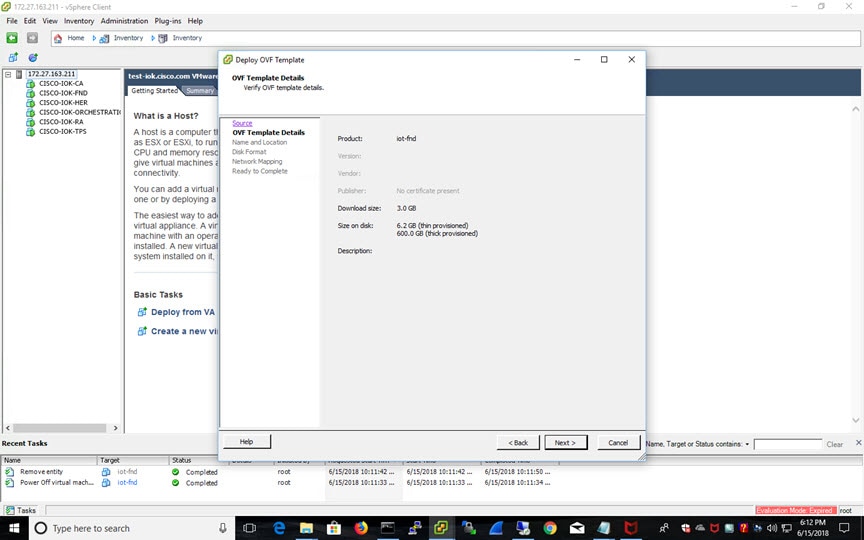Open Firefox from taskbar
Screen dimensions: 864x540
click(x=360, y=528)
